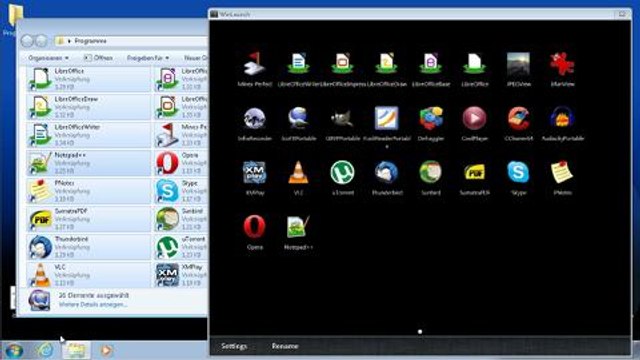Click the WinLaunch page indicator dot
Viewport: 640px width, 360px height.
[x=420, y=332]
